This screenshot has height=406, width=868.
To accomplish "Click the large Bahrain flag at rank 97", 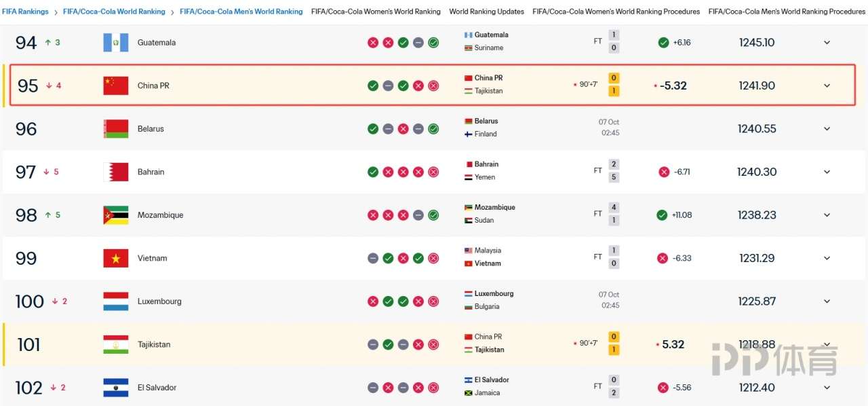I will tap(115, 172).
